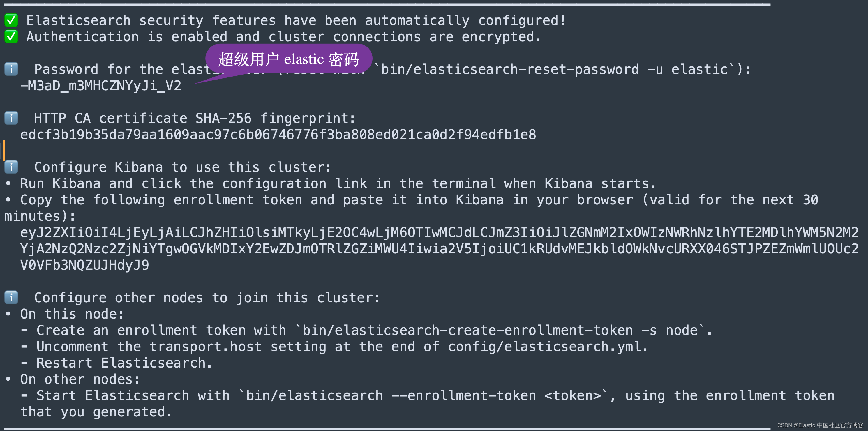Click the 'On this node:' bullet line

tap(64, 314)
